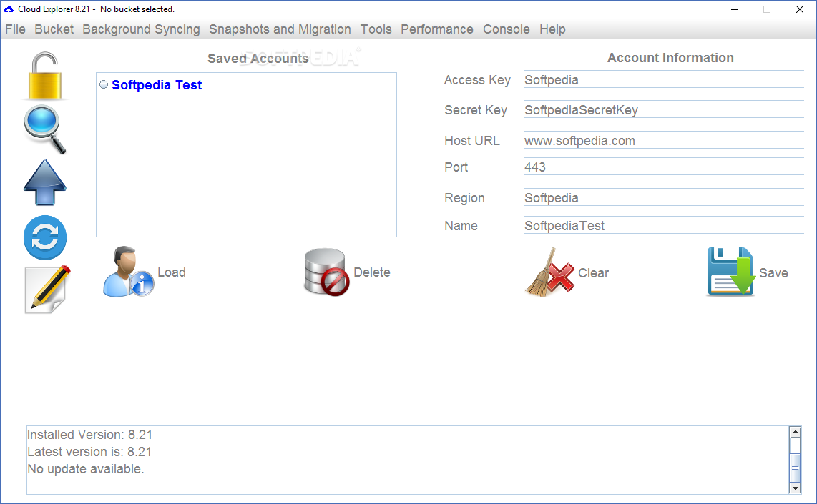Click into the Port field
Image resolution: width=817 pixels, height=504 pixels.
coord(663,167)
